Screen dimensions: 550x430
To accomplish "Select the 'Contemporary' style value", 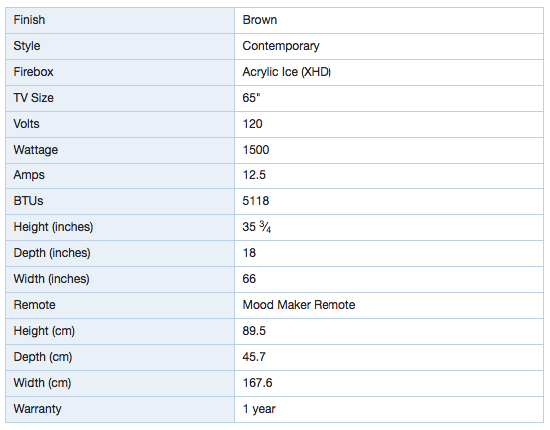I will 281,46.
